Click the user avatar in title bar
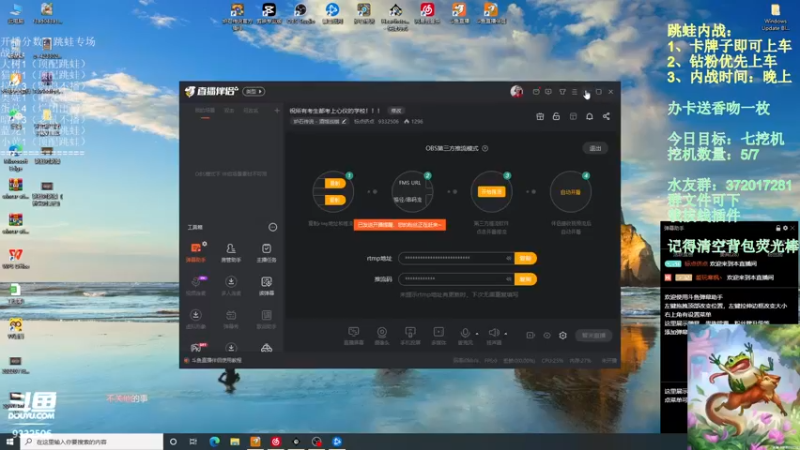The width and height of the screenshot is (800, 450). coord(516,91)
